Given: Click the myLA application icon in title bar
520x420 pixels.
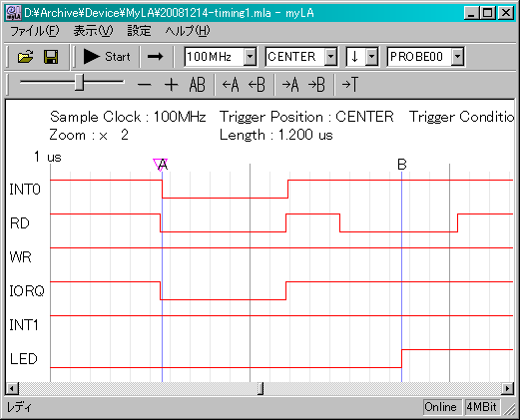Looking at the screenshot, I should [x=14, y=13].
